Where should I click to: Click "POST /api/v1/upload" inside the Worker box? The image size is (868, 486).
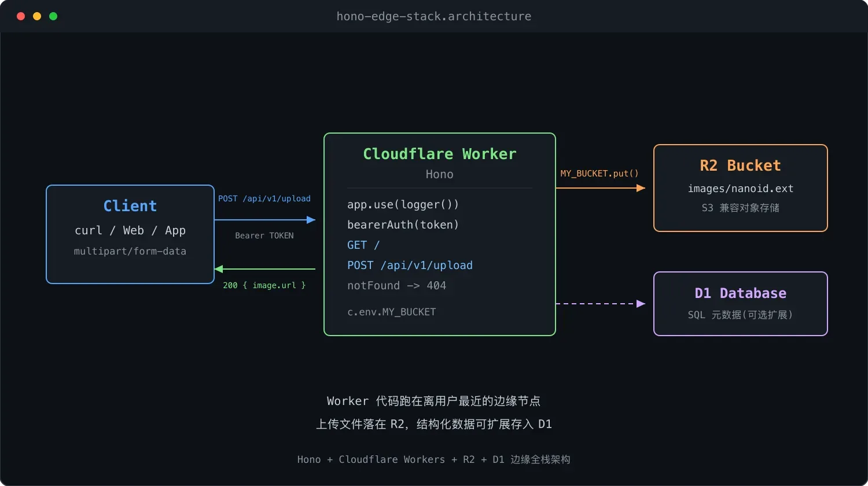(x=410, y=265)
